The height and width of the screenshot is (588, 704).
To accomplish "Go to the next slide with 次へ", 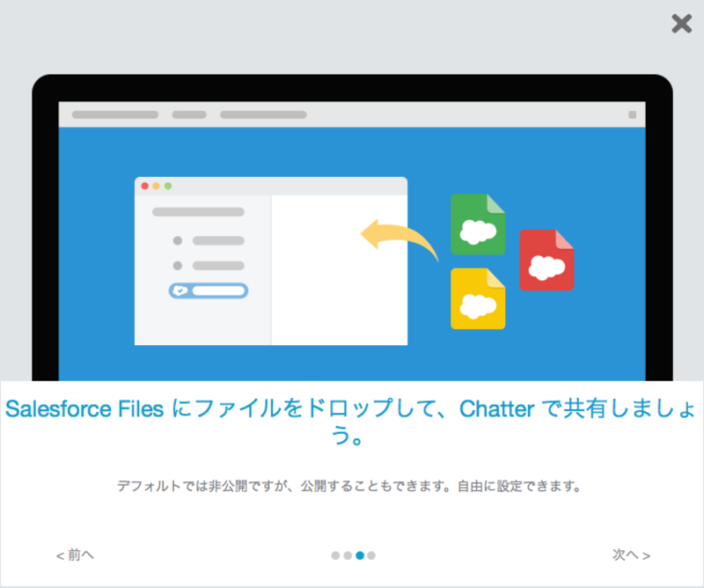I will pyautogui.click(x=630, y=555).
